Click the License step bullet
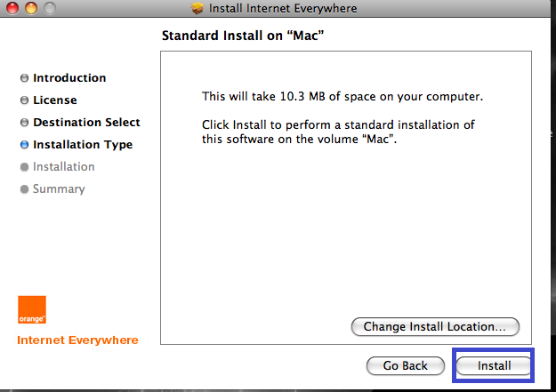 [x=24, y=100]
